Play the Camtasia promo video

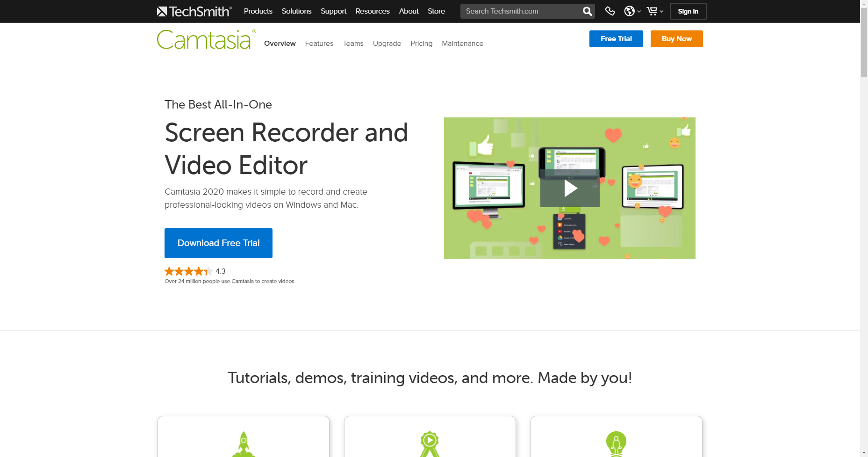tap(570, 189)
